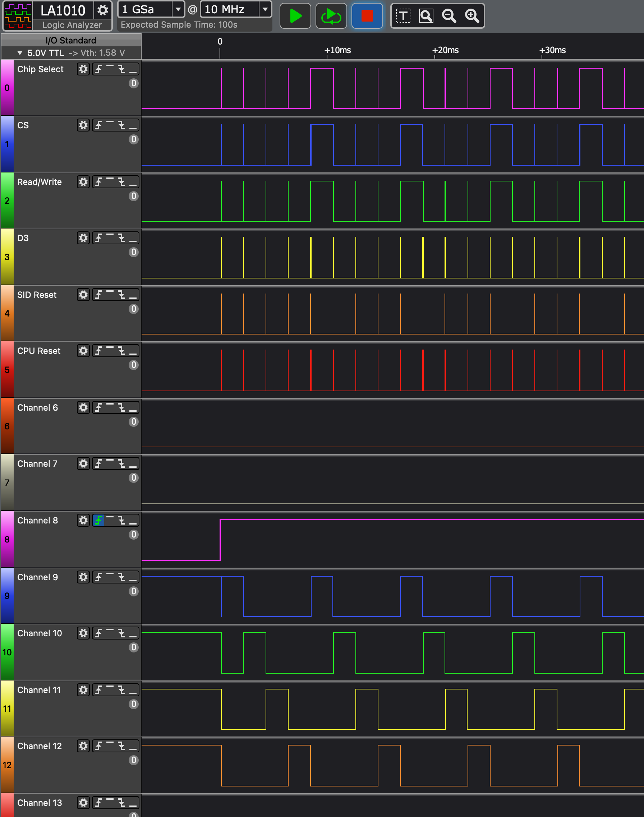Click the I/O Standard header
Viewport: 644px width, 817px height.
tap(71, 40)
